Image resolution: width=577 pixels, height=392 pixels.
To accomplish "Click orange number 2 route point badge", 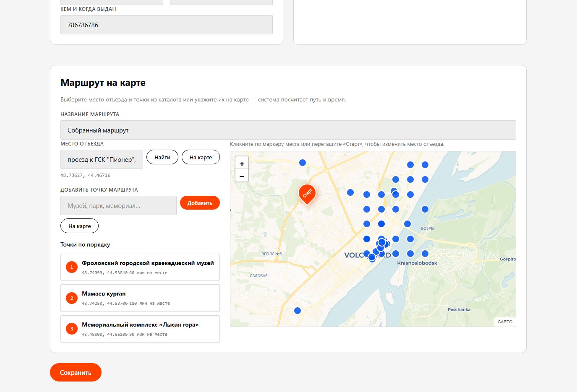I will 72,298.
